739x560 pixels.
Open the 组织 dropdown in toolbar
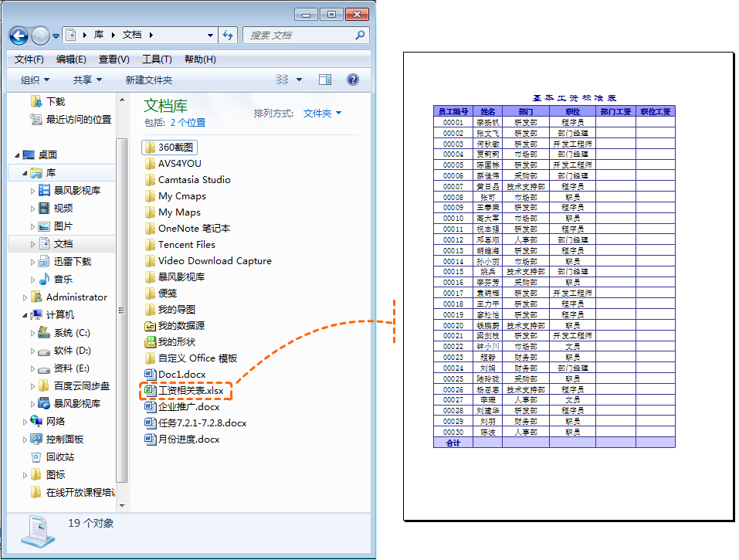pos(35,80)
